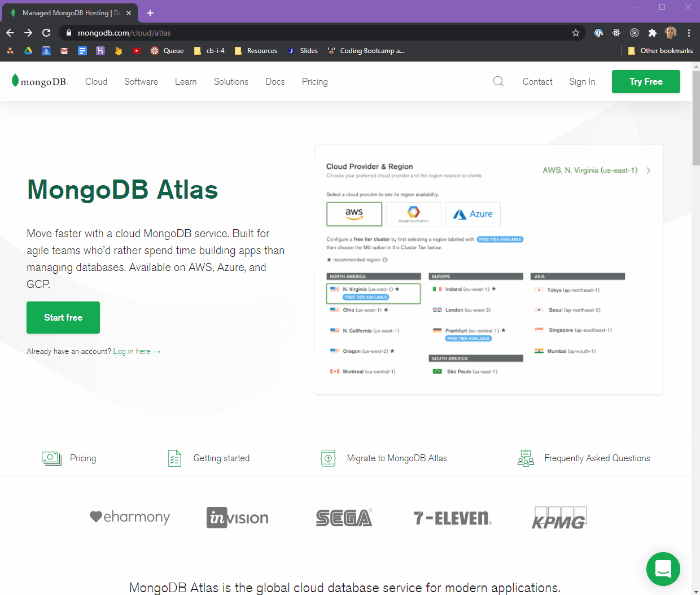
Task: Expand the Software navigation menu
Action: click(x=141, y=81)
